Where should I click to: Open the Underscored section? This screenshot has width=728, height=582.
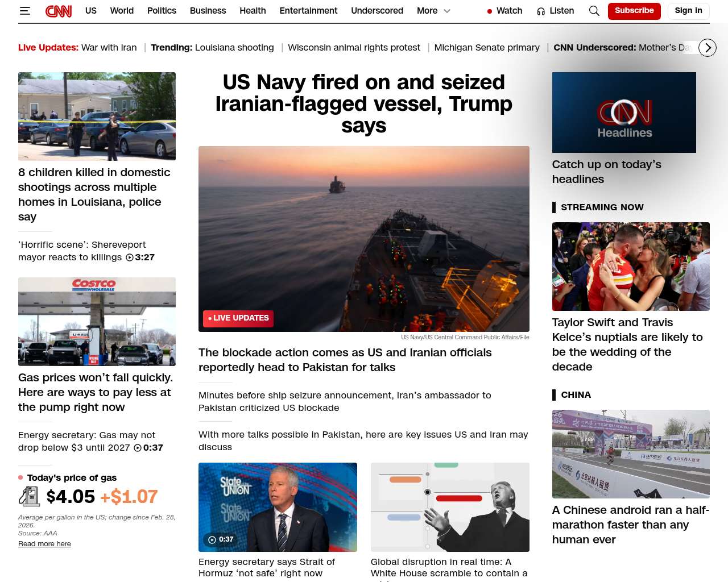click(377, 11)
